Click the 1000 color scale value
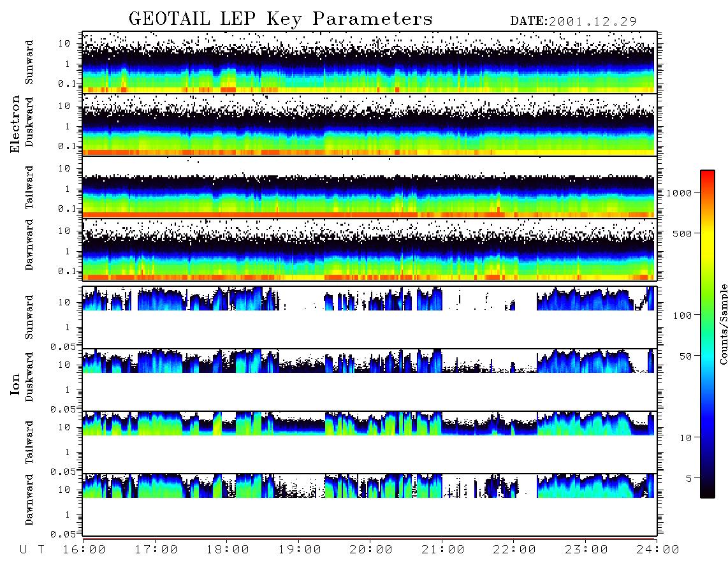Viewport: 728px width, 561px height. (680, 193)
